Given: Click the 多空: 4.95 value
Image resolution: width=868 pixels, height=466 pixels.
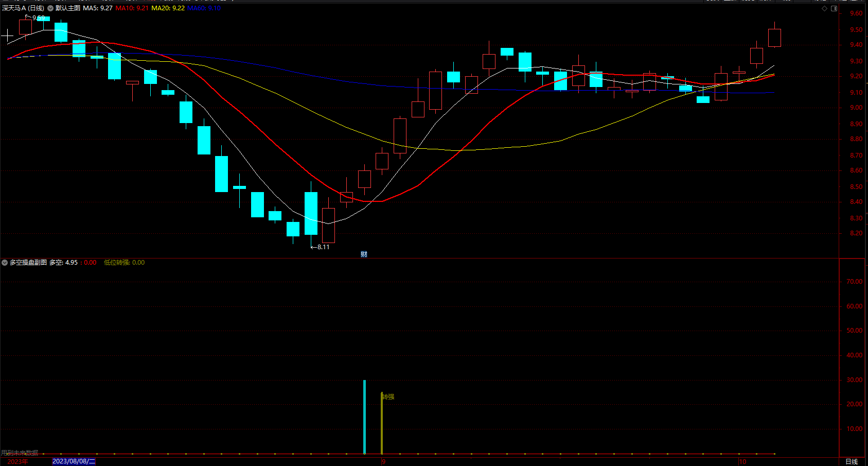Looking at the screenshot, I should tap(64, 263).
